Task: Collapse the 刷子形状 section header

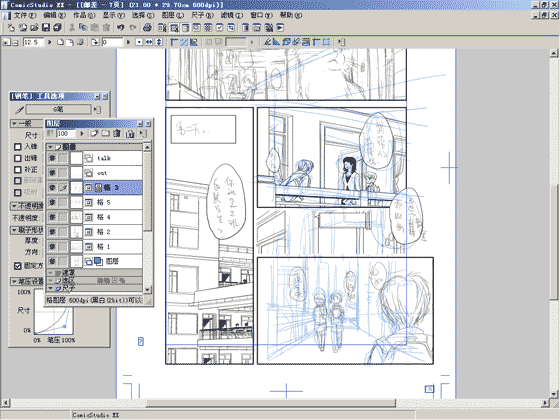Action: (14, 230)
